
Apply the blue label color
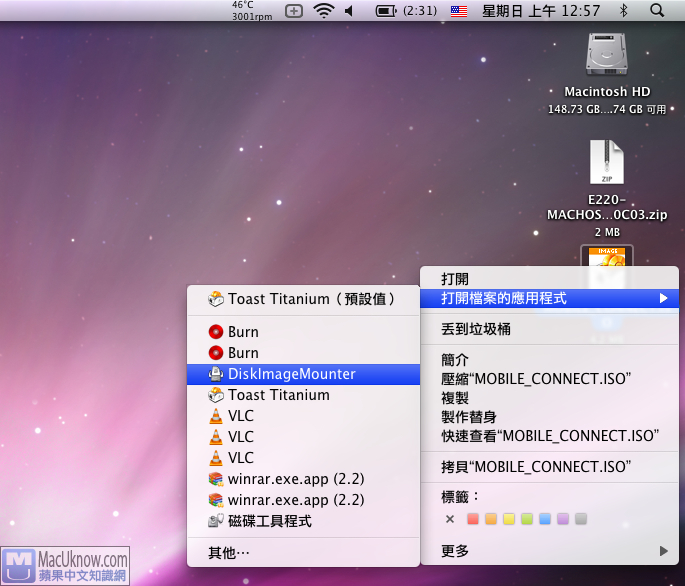click(545, 519)
